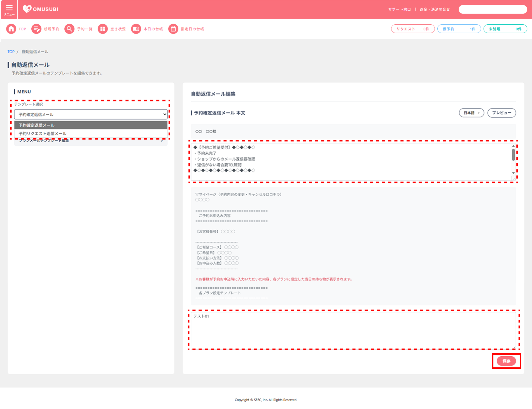Open the テンプレート選択 dropdown
The height and width of the screenshot is (409, 532).
[x=91, y=114]
